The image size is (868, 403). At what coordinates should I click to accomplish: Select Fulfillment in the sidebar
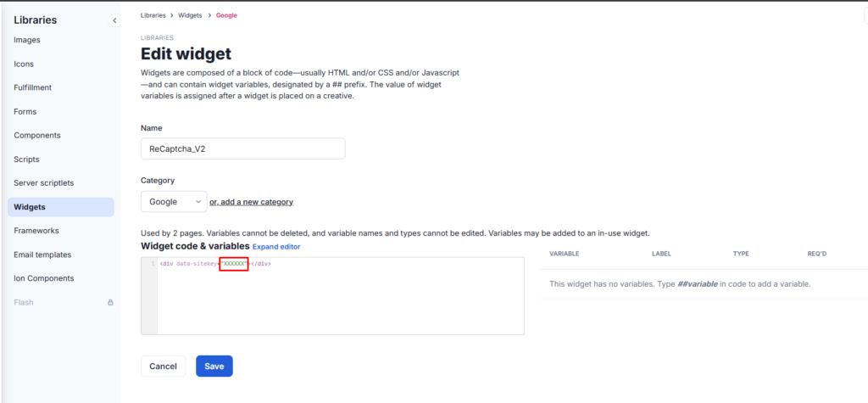33,87
